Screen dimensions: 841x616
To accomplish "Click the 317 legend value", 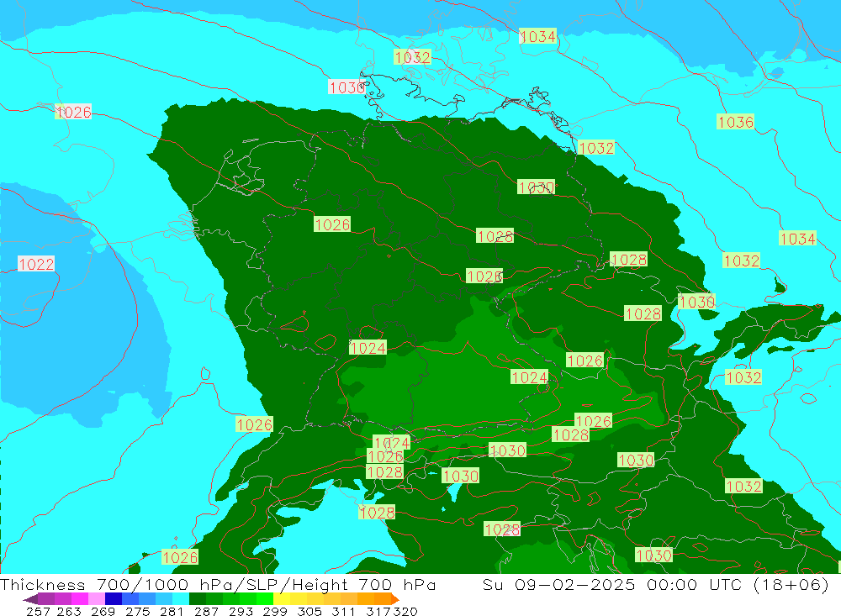I will [x=378, y=611].
